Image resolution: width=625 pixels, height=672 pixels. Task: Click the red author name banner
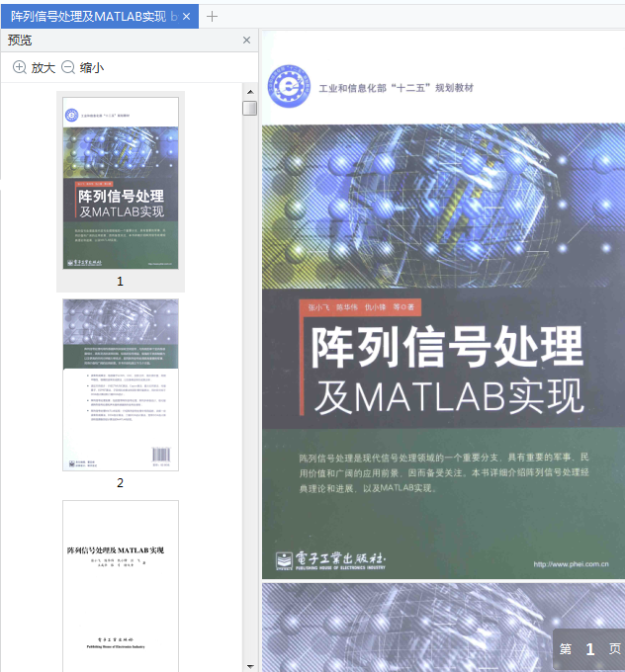click(360, 307)
